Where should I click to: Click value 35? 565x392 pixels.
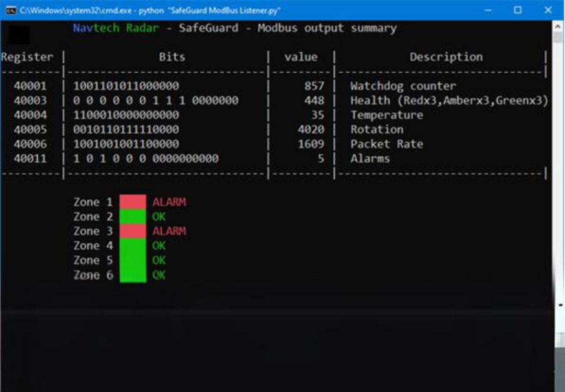click(x=318, y=115)
